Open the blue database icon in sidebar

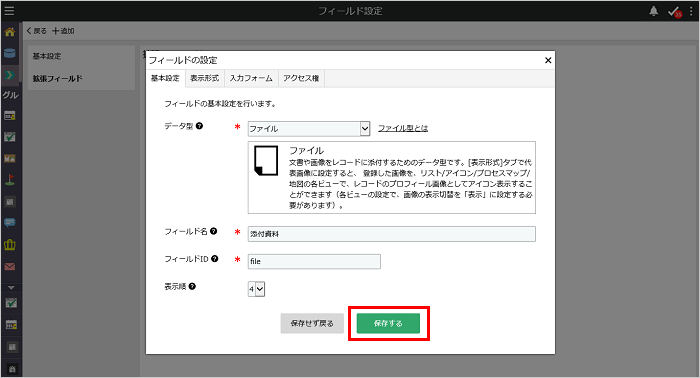click(9, 54)
